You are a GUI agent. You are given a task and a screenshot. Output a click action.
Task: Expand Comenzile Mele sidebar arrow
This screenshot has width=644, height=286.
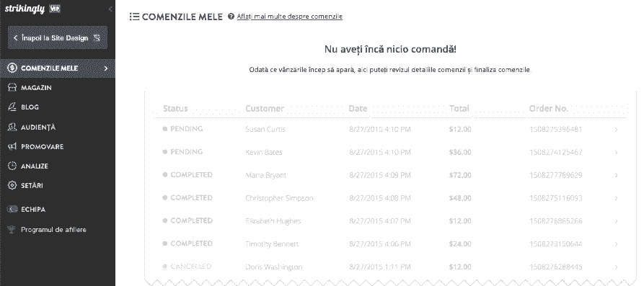(x=106, y=68)
